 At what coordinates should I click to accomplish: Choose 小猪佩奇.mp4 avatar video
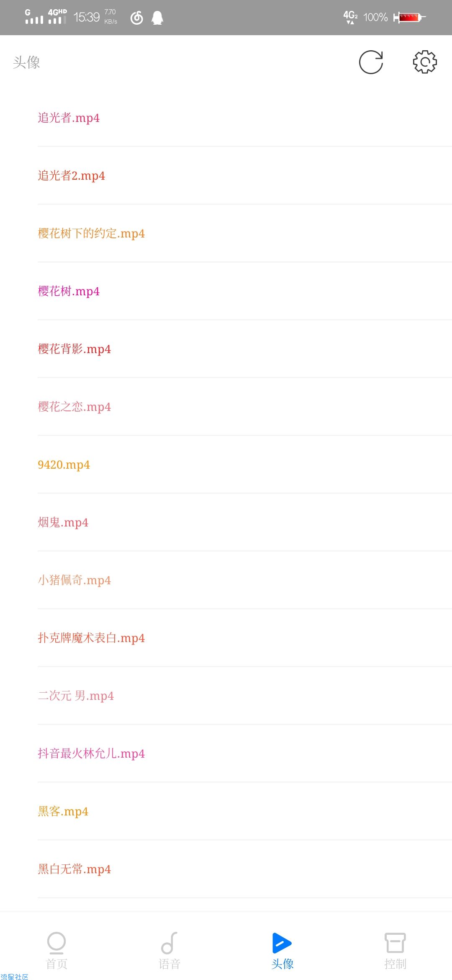point(245,580)
